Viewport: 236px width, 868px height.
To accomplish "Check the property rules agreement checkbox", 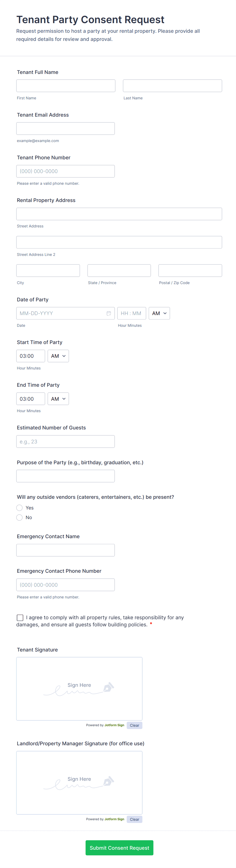I will (20, 618).
